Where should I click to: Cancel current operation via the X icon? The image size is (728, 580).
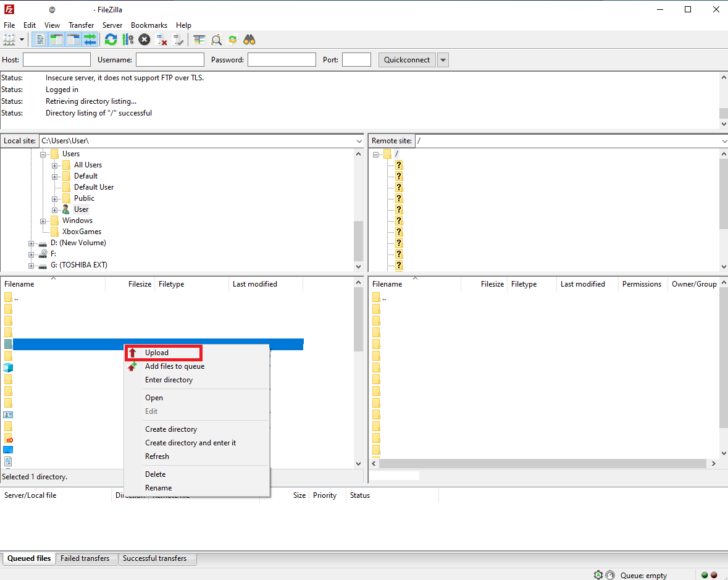[x=144, y=40]
